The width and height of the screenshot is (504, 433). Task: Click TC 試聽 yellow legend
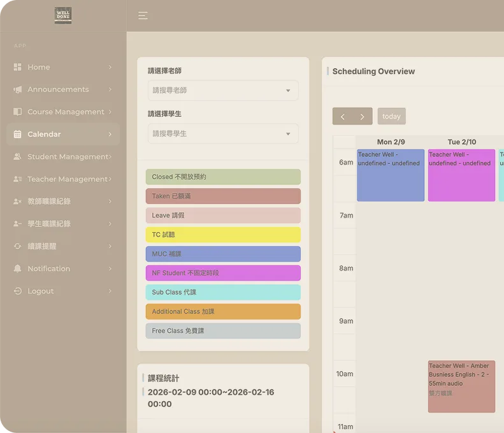223,235
